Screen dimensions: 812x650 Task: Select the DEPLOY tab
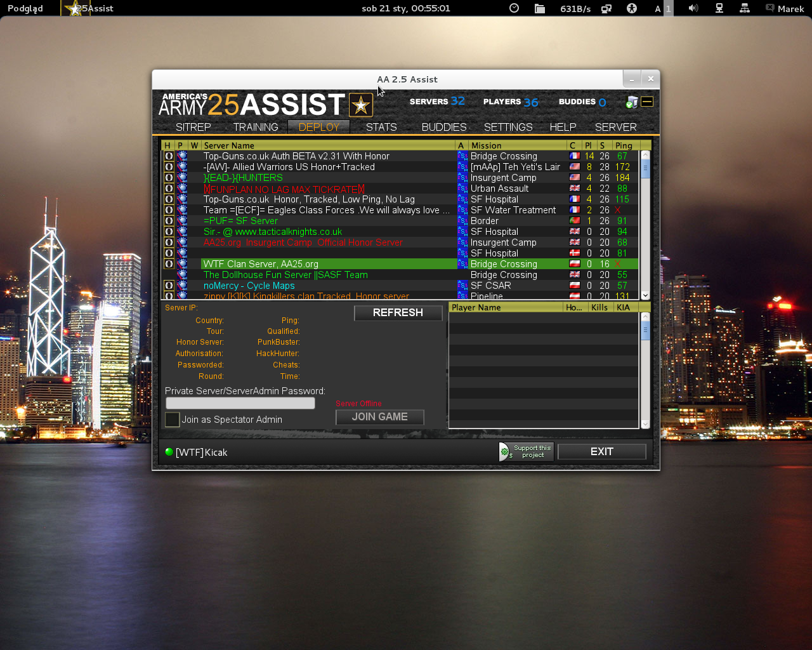click(318, 127)
